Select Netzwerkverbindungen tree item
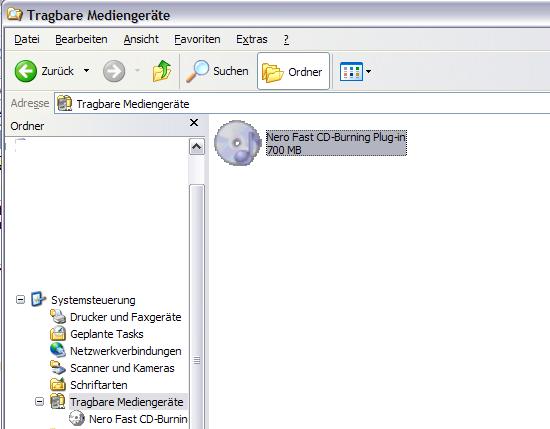This screenshot has width=550, height=429. tap(126, 351)
